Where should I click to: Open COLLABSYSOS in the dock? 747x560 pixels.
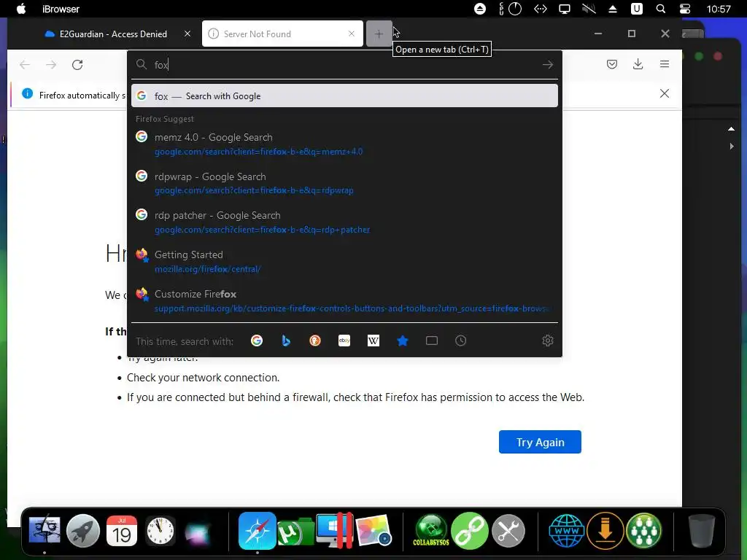click(431, 530)
